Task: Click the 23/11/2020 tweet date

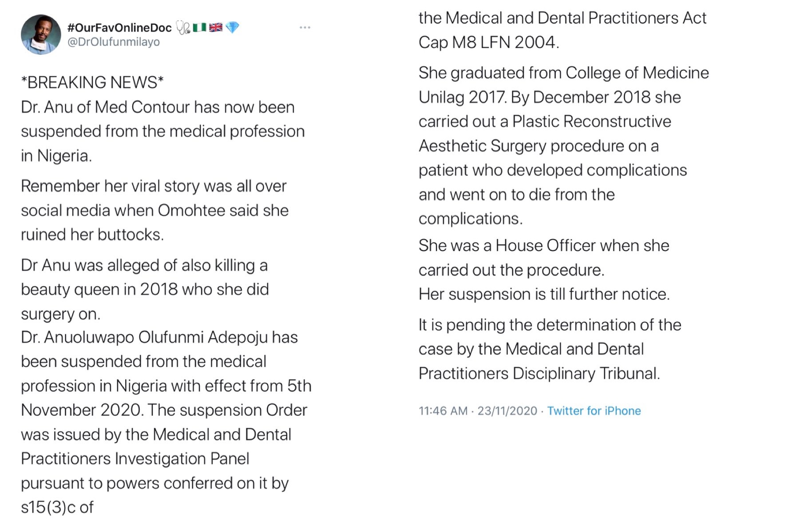Action: [507, 411]
